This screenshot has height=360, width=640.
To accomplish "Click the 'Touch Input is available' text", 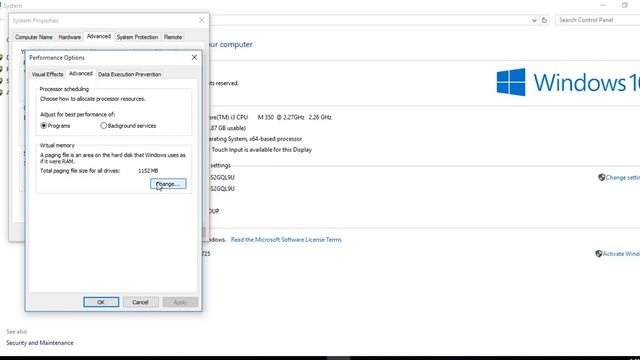I will [x=261, y=150].
